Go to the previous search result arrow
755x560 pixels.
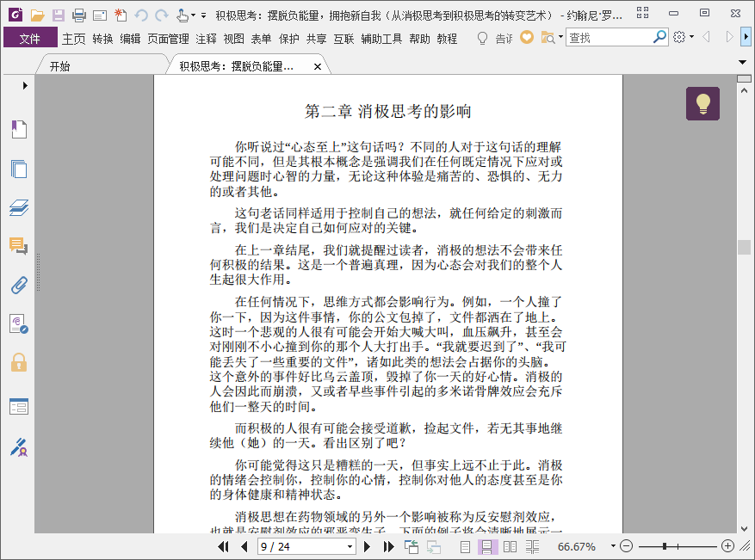707,37
